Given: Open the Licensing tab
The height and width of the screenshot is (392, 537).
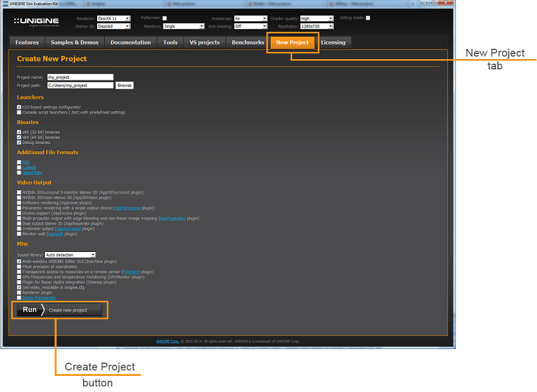Looking at the screenshot, I should [x=333, y=42].
